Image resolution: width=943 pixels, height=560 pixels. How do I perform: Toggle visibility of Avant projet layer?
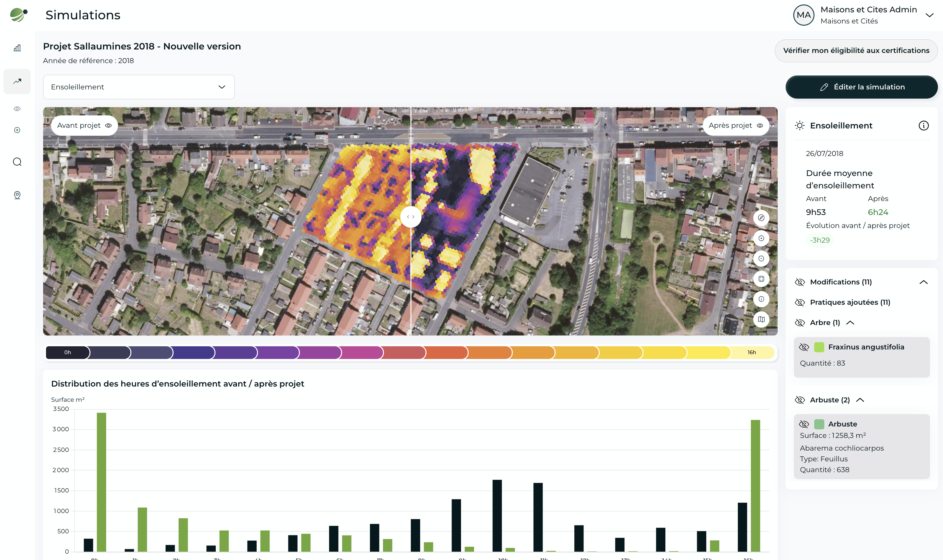108,126
